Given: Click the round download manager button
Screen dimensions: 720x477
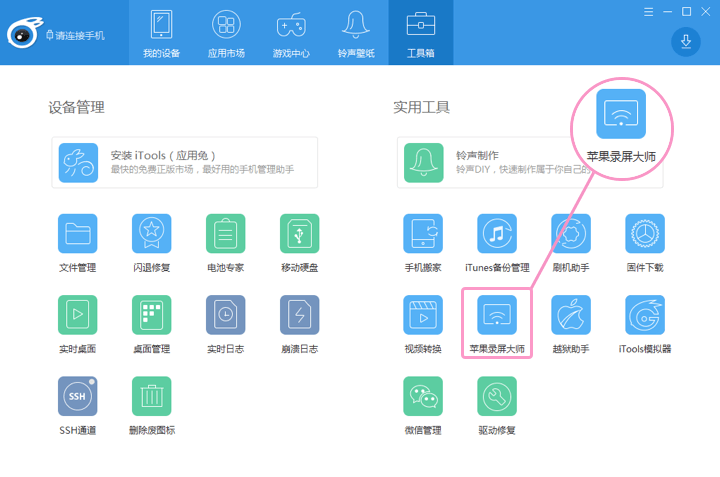Looking at the screenshot, I should (686, 41).
